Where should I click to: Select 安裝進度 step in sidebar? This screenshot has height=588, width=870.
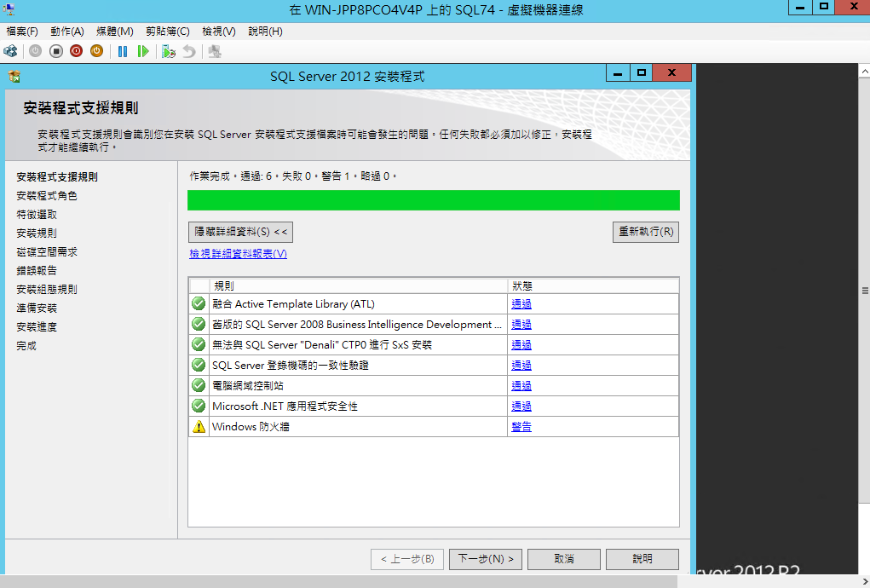pos(37,327)
